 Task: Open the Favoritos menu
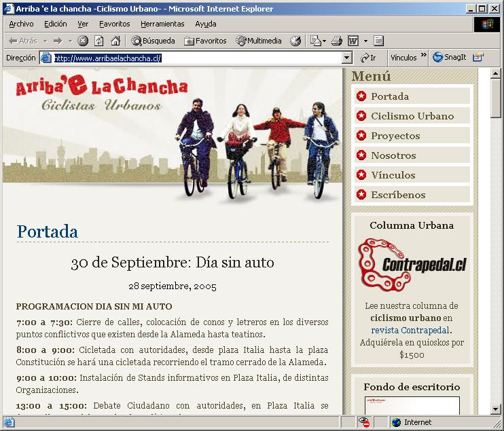pos(114,24)
